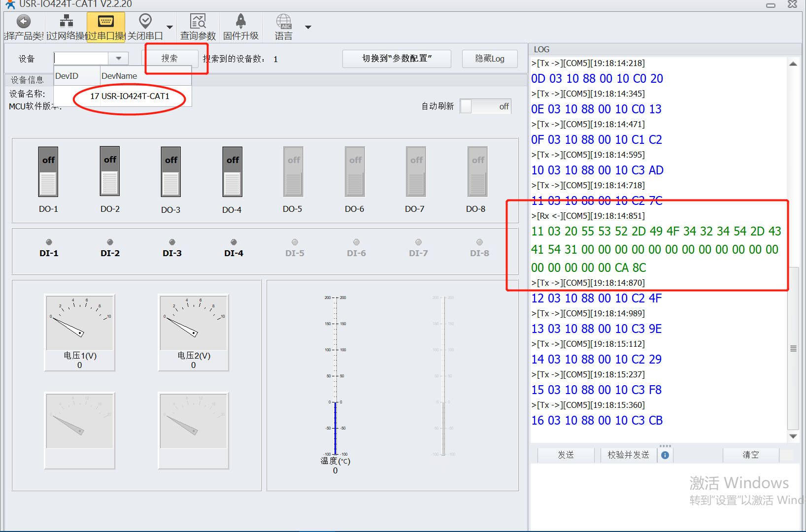Click the 搜索 search button

coord(169,58)
